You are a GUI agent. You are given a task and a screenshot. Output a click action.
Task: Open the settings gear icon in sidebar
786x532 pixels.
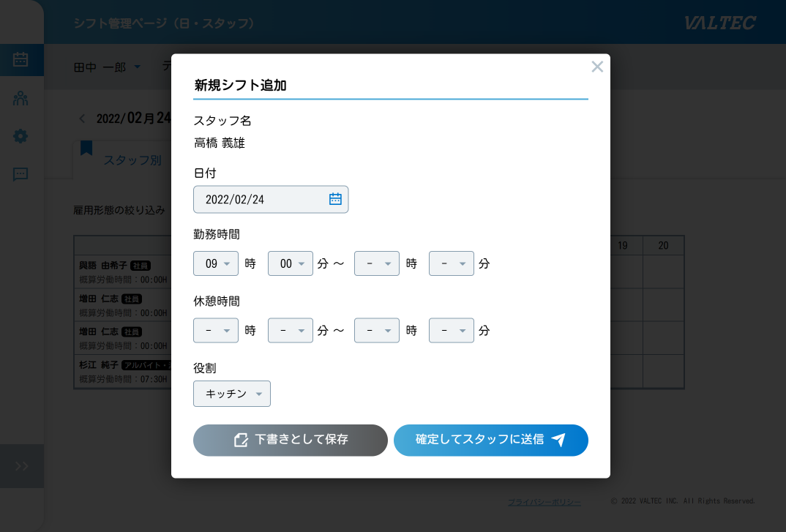pos(20,136)
